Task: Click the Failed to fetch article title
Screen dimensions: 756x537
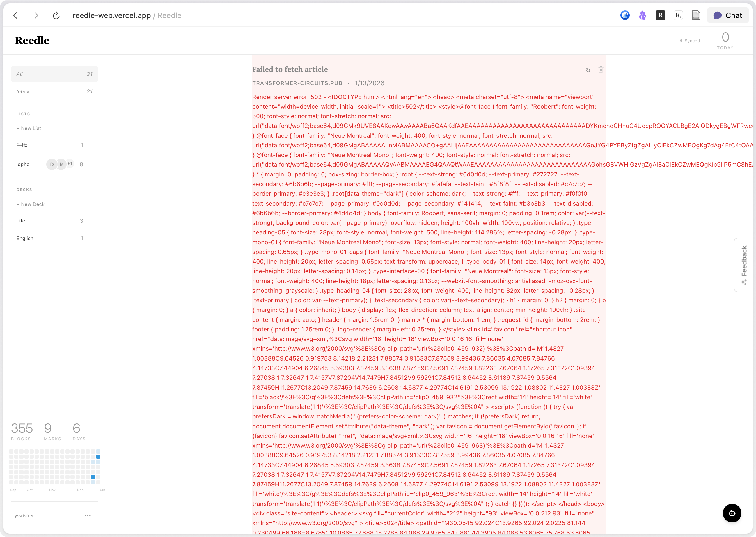Action: [290, 69]
